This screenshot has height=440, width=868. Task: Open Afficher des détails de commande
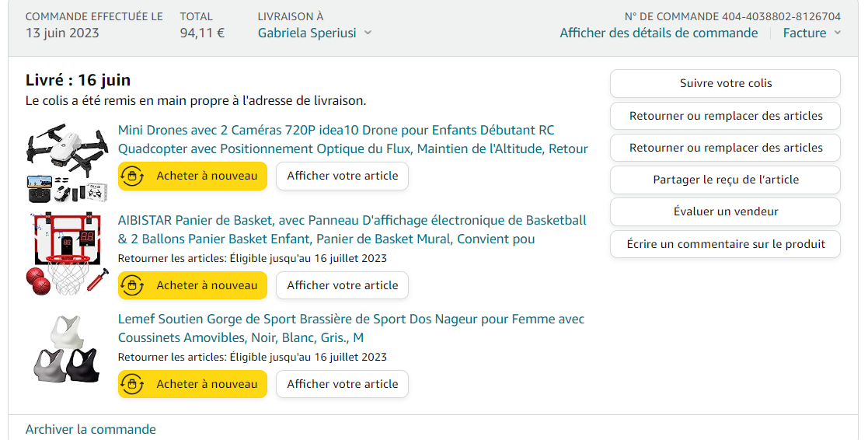point(658,33)
